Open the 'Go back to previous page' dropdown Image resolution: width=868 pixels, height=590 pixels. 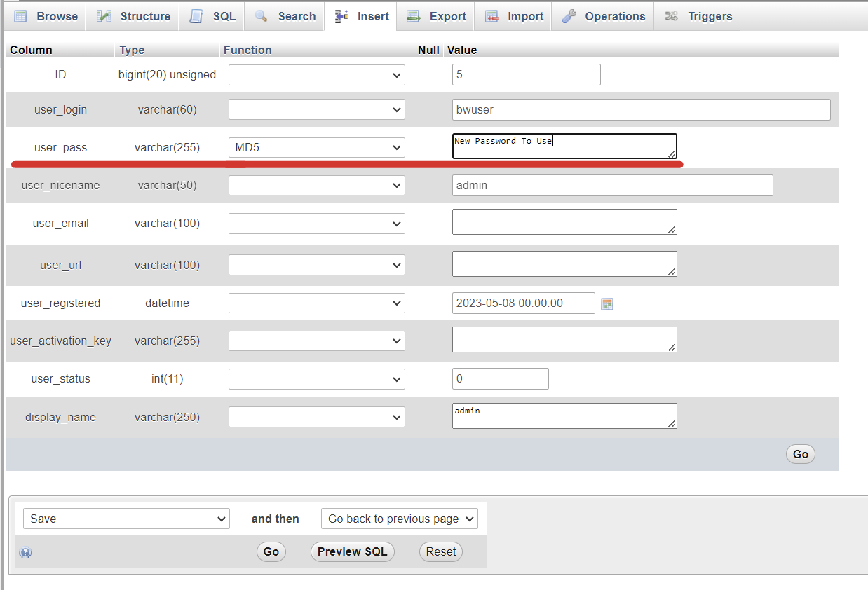click(399, 519)
